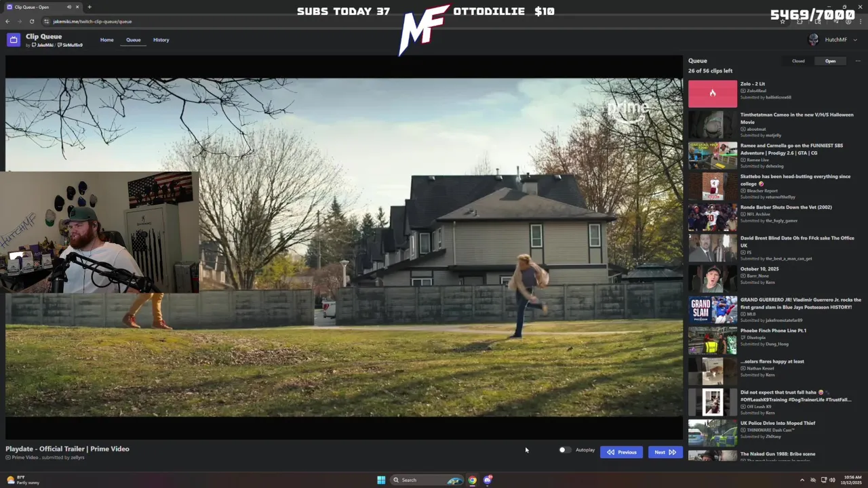Open SirMuffin9 Twitch link
The image size is (868, 488).
pos(70,45)
